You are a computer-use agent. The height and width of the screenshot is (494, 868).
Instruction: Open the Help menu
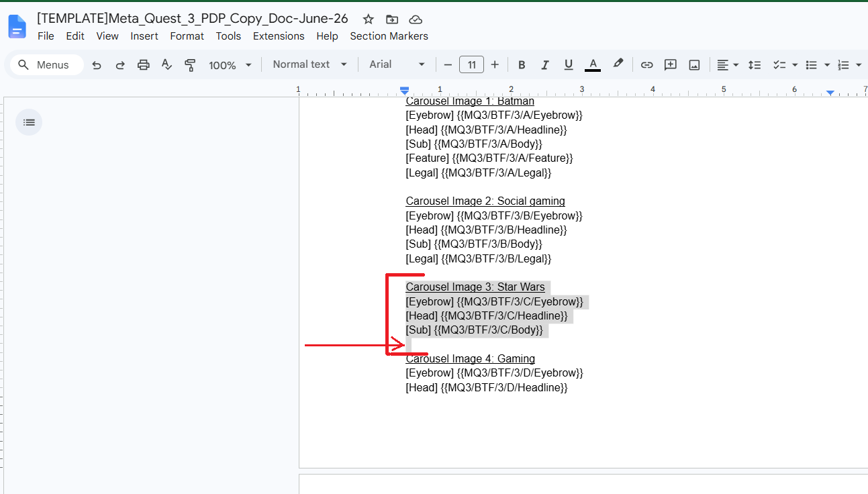327,36
